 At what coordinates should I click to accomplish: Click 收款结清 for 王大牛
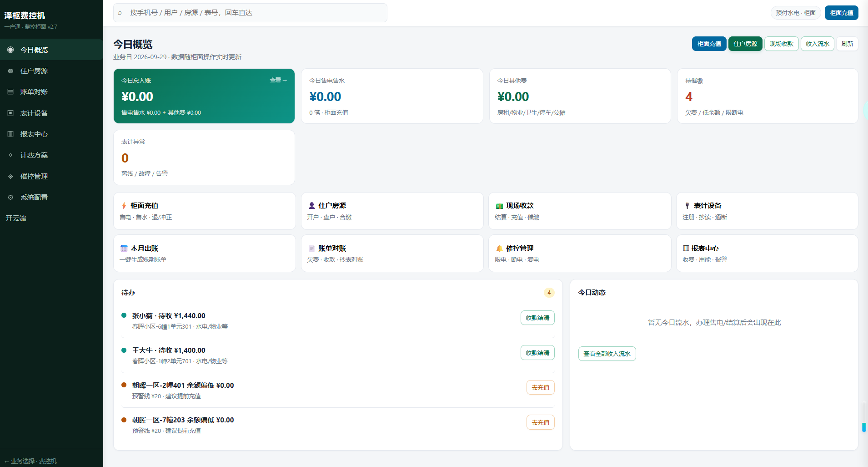pyautogui.click(x=537, y=353)
